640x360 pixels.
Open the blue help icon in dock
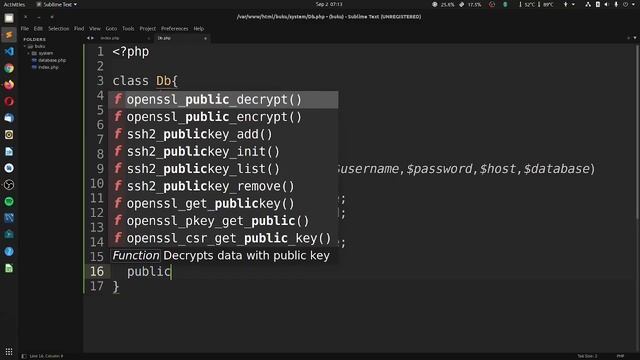click(9, 251)
